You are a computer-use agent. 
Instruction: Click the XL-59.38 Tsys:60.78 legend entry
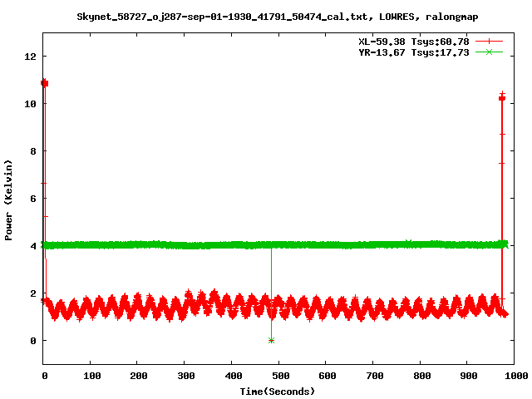pyautogui.click(x=414, y=42)
